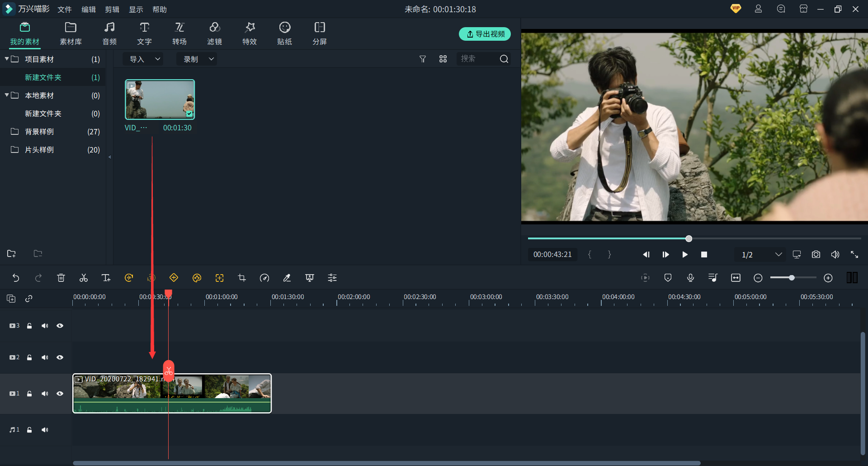Open the 文件 menu
868x466 pixels.
[65, 10]
